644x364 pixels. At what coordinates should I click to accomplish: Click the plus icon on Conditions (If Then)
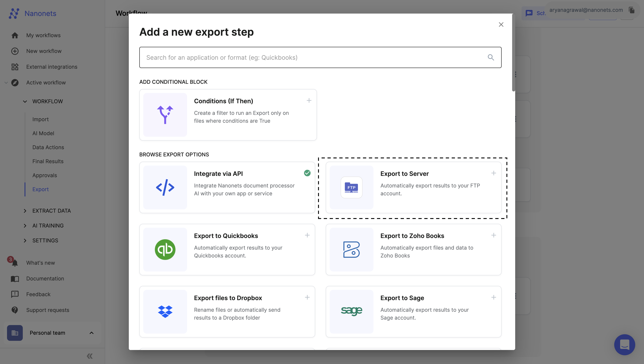[309, 100]
